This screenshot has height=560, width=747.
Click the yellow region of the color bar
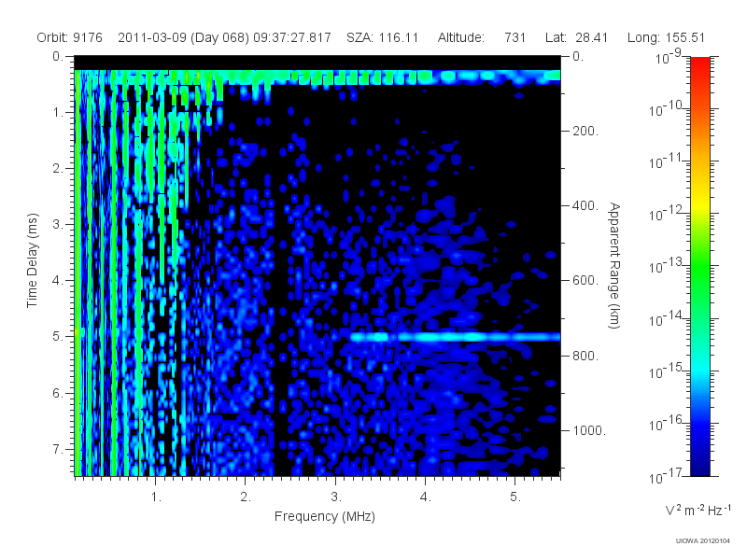699,203
